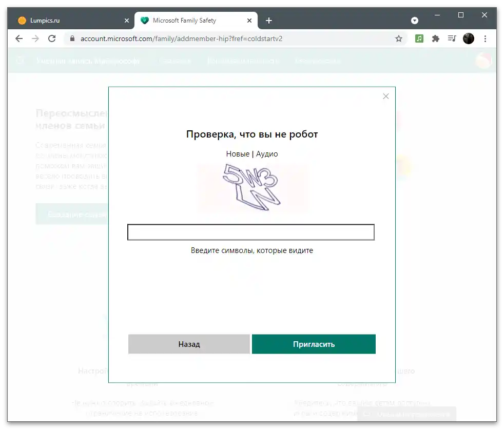Viewport: 504px width, 429px height.
Task: Click the address bar URL
Action: click(181, 38)
